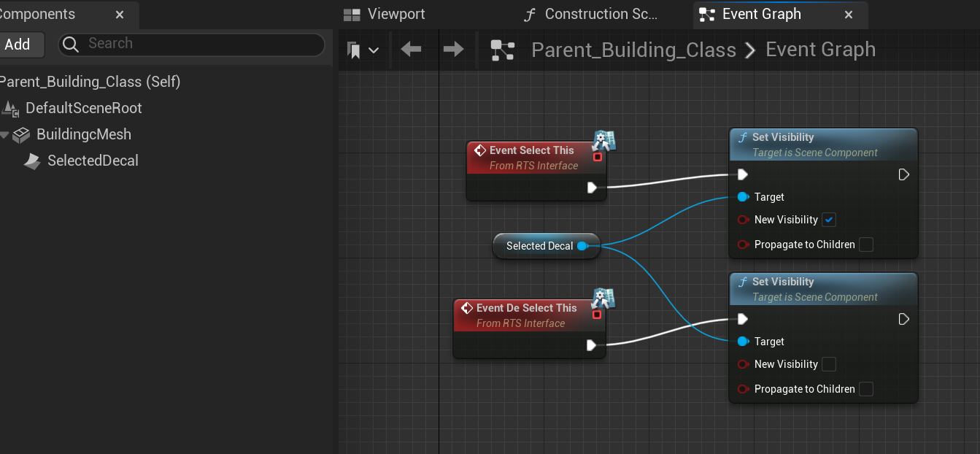Click the search magnifier icon

tap(71, 45)
